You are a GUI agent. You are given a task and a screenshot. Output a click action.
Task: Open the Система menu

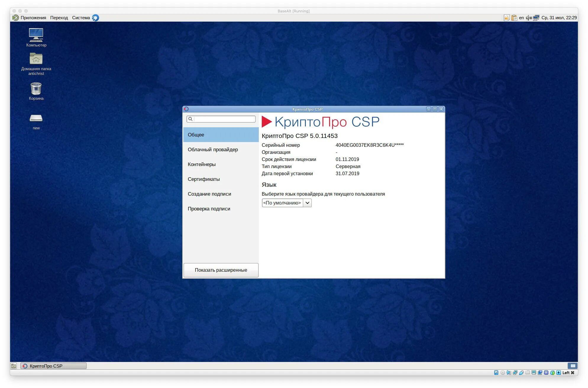pos(81,18)
